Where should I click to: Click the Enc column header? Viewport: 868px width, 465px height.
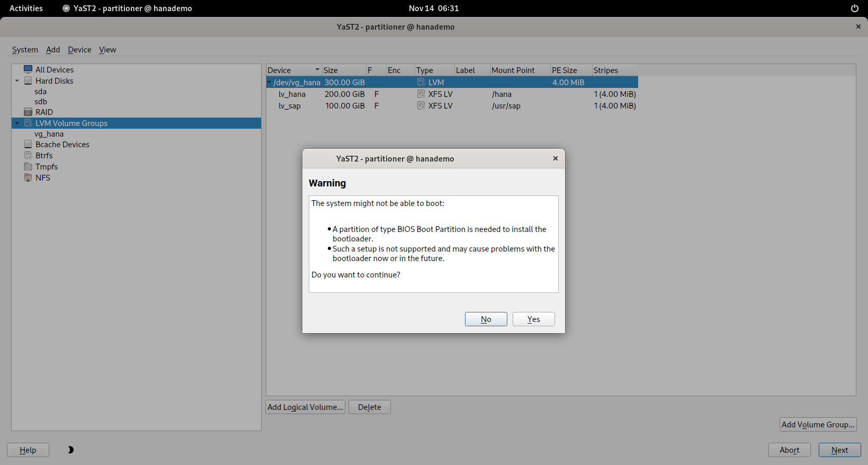coord(400,70)
